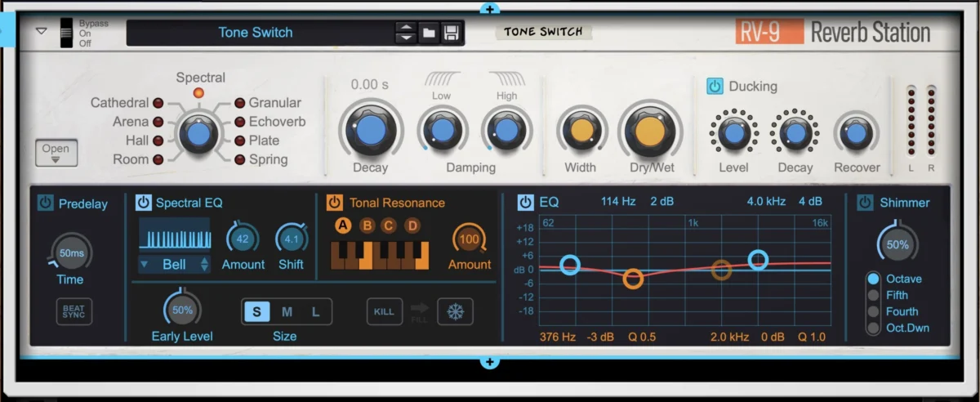Click the Spectral EQ Amount knob
This screenshot has width=980, height=402.
(x=243, y=239)
